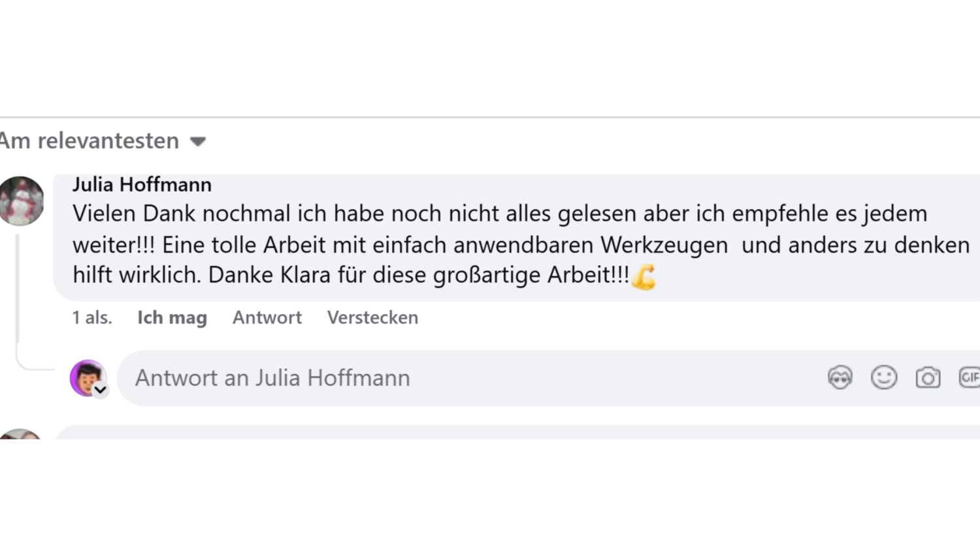This screenshot has height=551, width=980.
Task: Click Antwort under Julia's comment
Action: pos(267,318)
